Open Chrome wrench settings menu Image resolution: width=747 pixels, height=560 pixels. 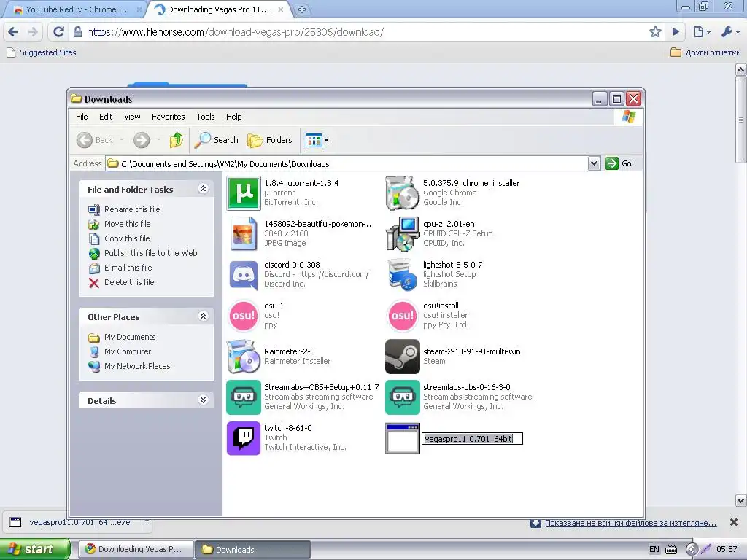pyautogui.click(x=729, y=32)
